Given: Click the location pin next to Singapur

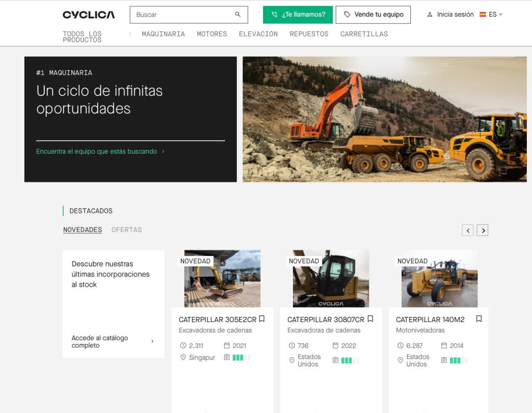Looking at the screenshot, I should point(183,357).
